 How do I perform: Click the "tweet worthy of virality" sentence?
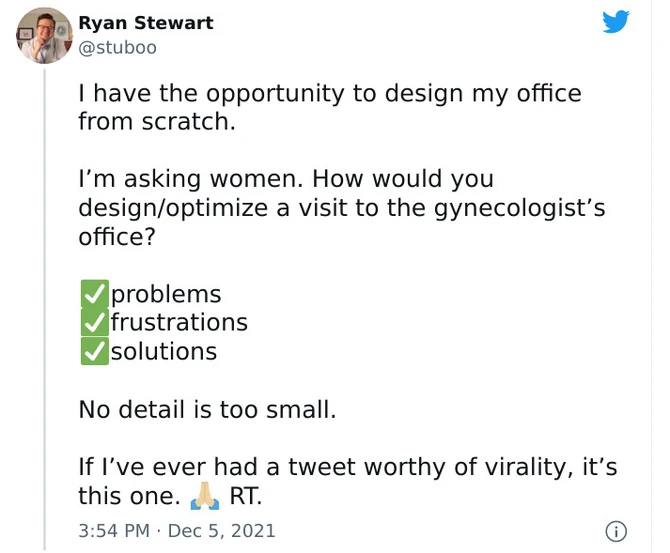coord(347,467)
